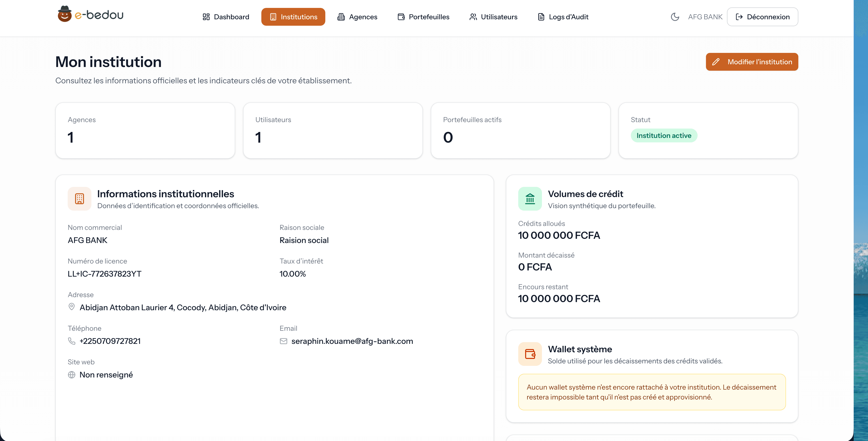Click the Déconnexion button
Viewport: 868px width, 441px height.
pos(763,17)
